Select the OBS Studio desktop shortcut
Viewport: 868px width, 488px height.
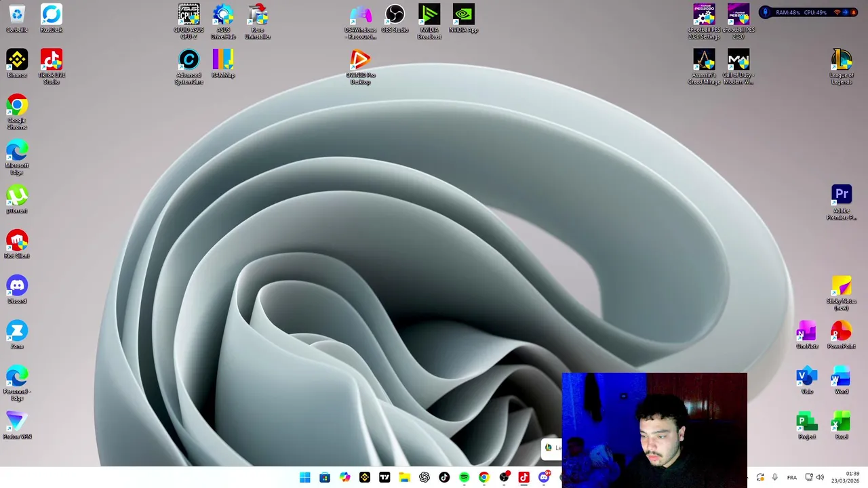[x=395, y=19]
